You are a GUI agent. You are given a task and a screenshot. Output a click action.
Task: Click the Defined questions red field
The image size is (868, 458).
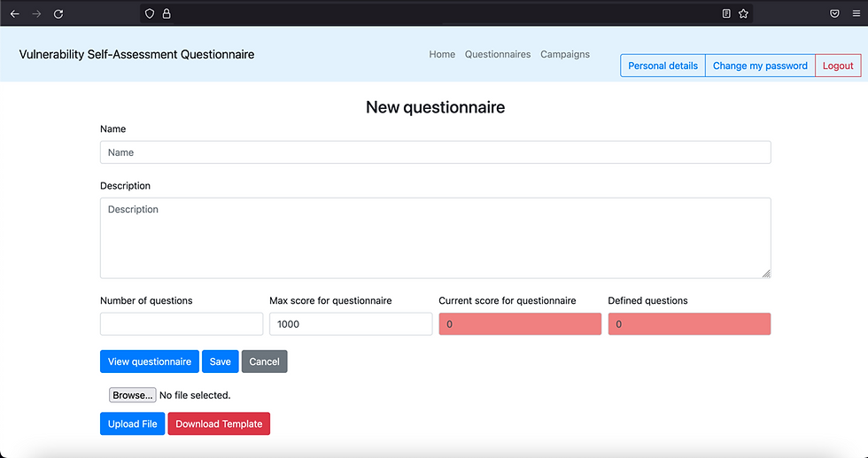(x=689, y=324)
